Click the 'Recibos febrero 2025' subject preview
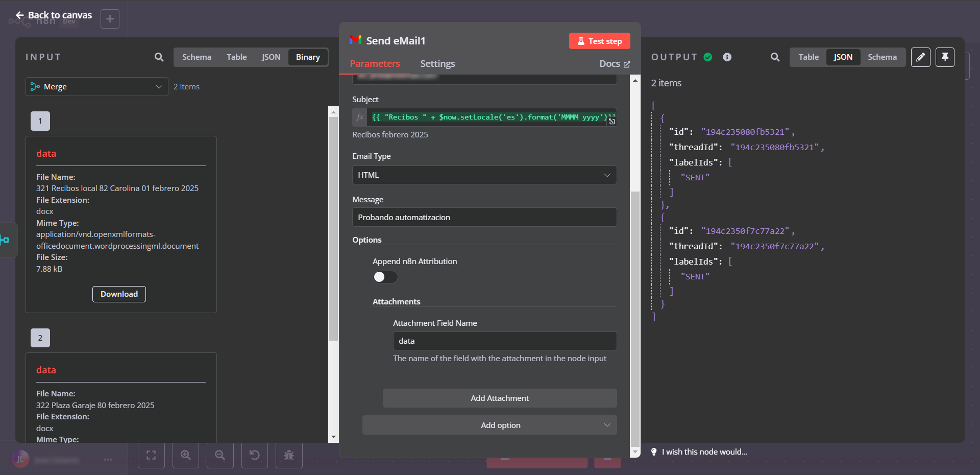This screenshot has height=475, width=980. click(x=390, y=135)
